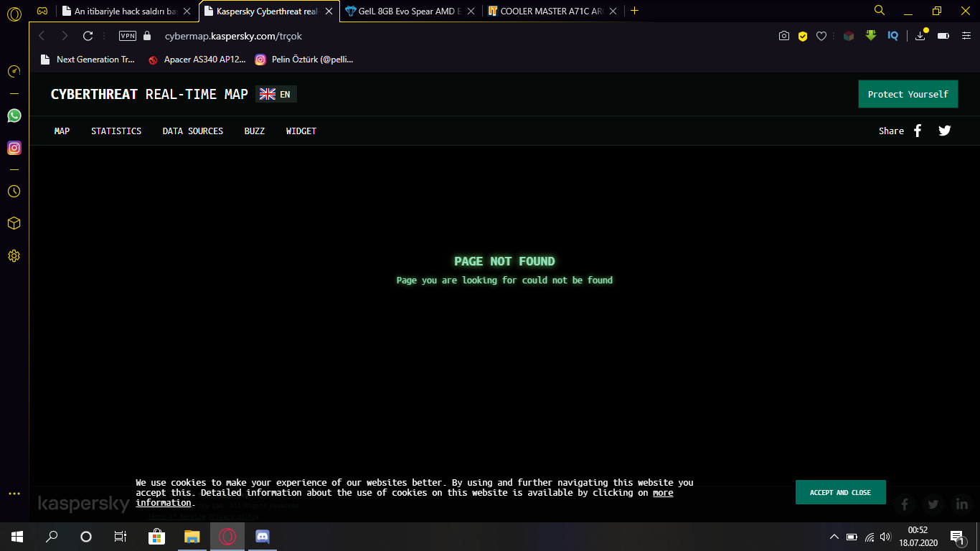980x551 pixels.
Task: Open the battery saver icon in toolbar
Action: (x=943, y=36)
